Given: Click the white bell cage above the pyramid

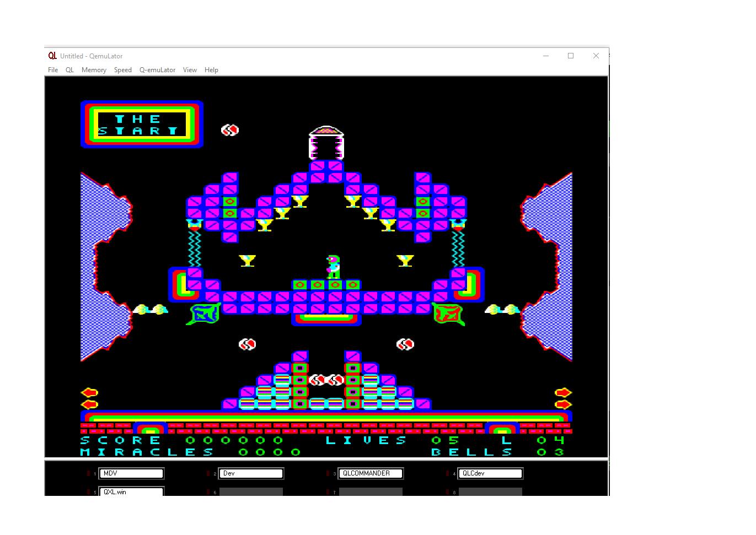Looking at the screenshot, I should pyautogui.click(x=326, y=143).
